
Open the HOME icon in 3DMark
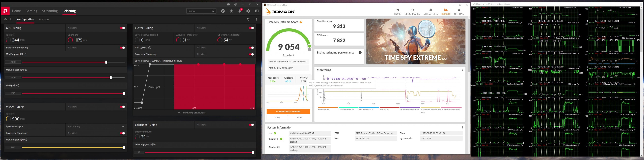[397, 10]
